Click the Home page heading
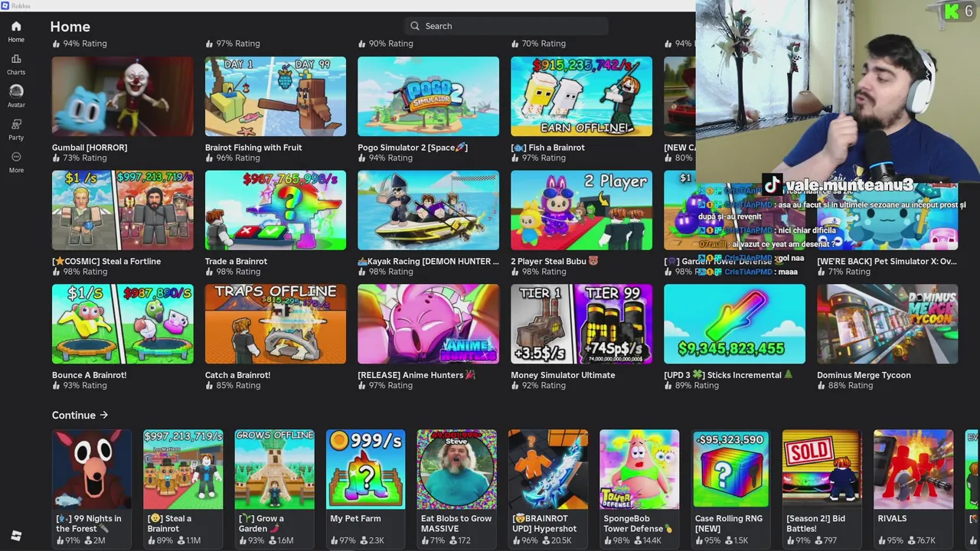This screenshot has width=980, height=551. point(70,27)
